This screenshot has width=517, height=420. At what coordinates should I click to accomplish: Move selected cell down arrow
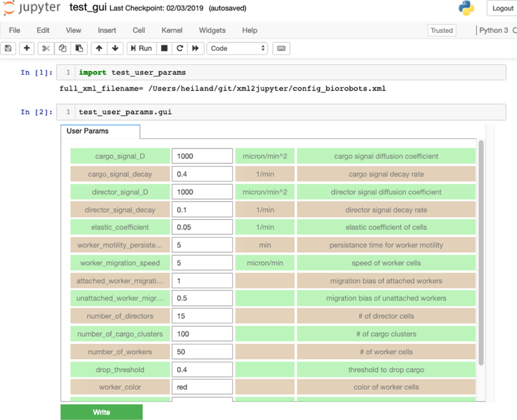(115, 48)
